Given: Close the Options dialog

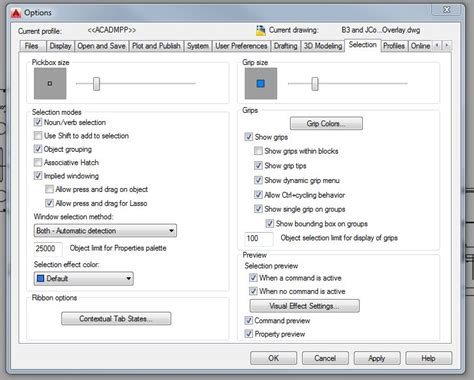Looking at the screenshot, I should pos(446,10).
